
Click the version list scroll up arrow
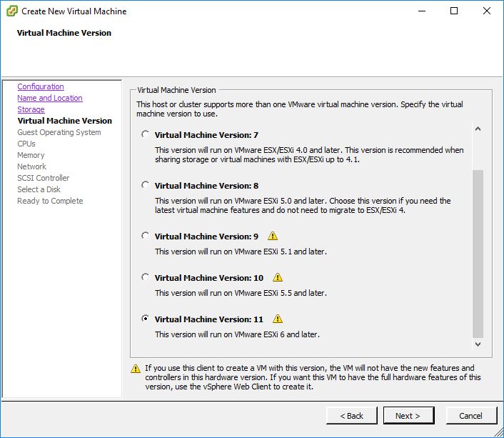(x=478, y=129)
